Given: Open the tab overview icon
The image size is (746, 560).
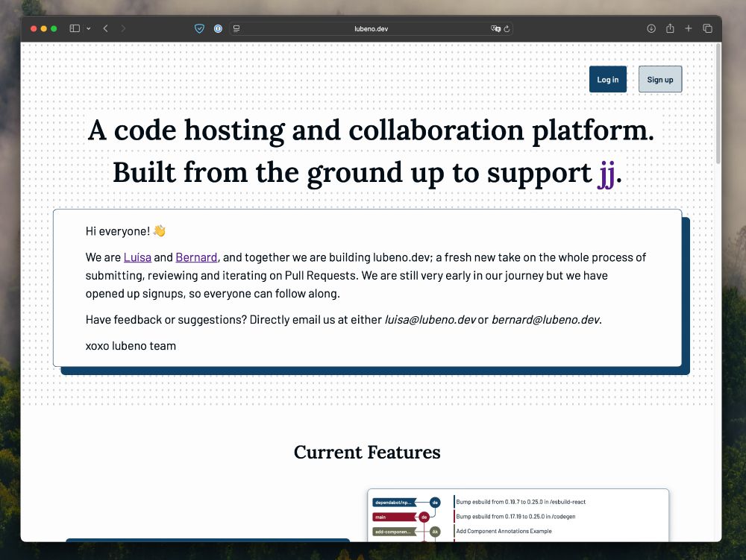Looking at the screenshot, I should 707,28.
